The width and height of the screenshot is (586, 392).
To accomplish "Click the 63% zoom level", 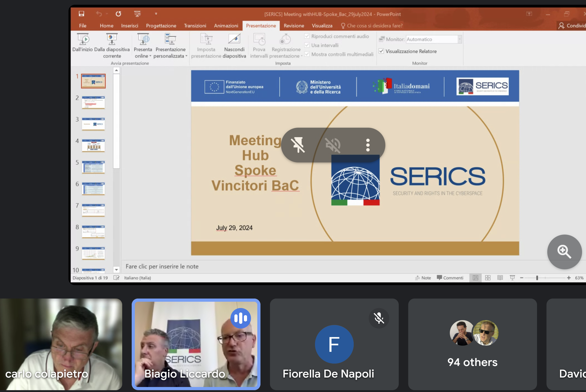I will coord(579,278).
